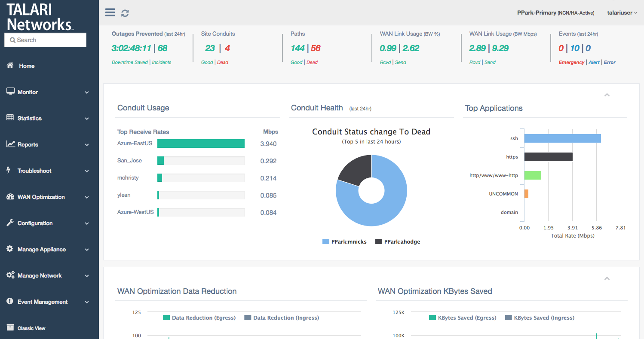Click the Downtime Saved link
Image resolution: width=644 pixels, height=339 pixels.
[x=131, y=62]
